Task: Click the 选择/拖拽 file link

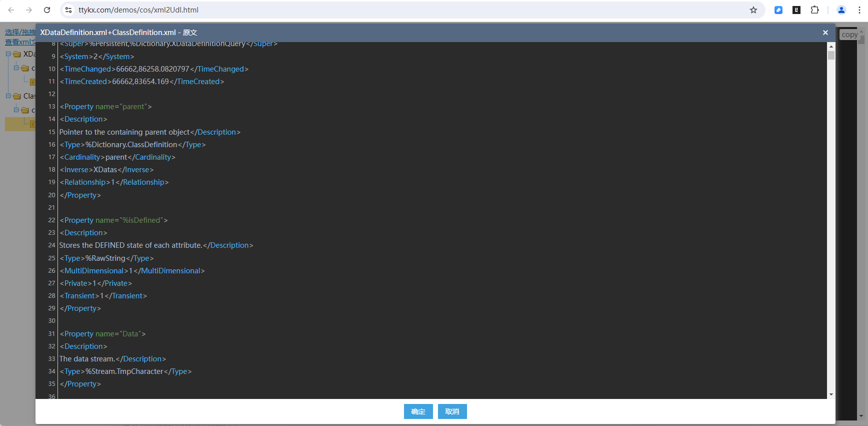Action: [x=20, y=32]
